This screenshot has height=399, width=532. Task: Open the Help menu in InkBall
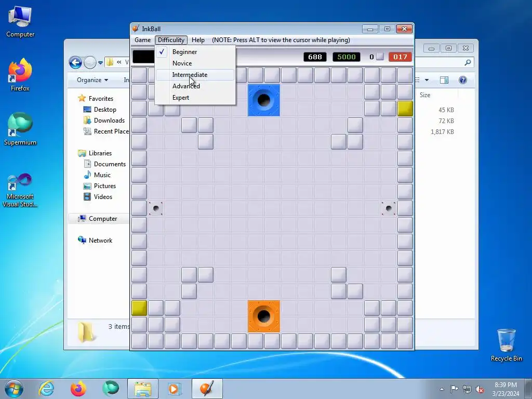tap(198, 40)
